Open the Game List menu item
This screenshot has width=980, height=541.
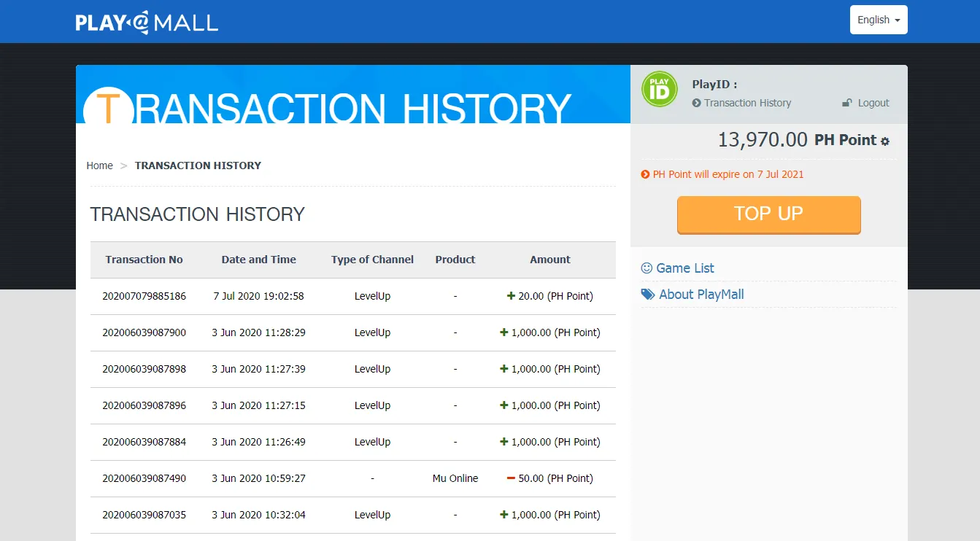[685, 268]
